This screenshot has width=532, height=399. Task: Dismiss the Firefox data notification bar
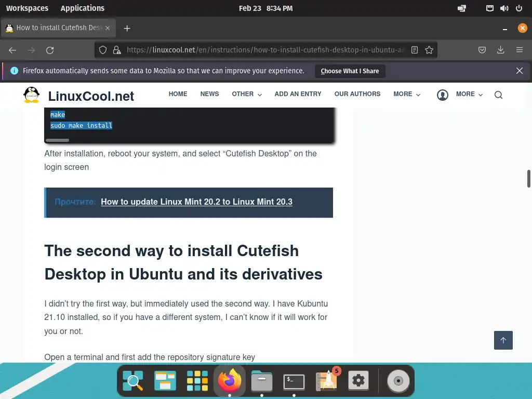519,71
